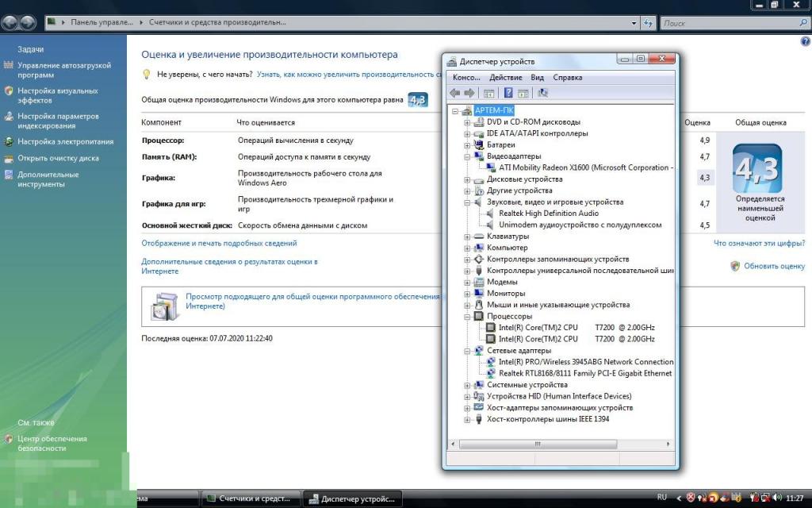The image size is (812, 508).
Task: Click the Модемы category icon
Action: 478,282
